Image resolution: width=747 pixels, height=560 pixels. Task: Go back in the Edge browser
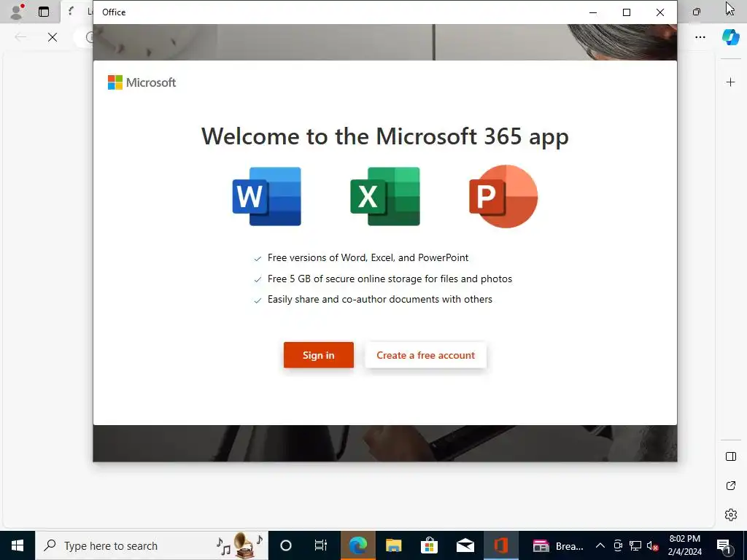tap(20, 37)
